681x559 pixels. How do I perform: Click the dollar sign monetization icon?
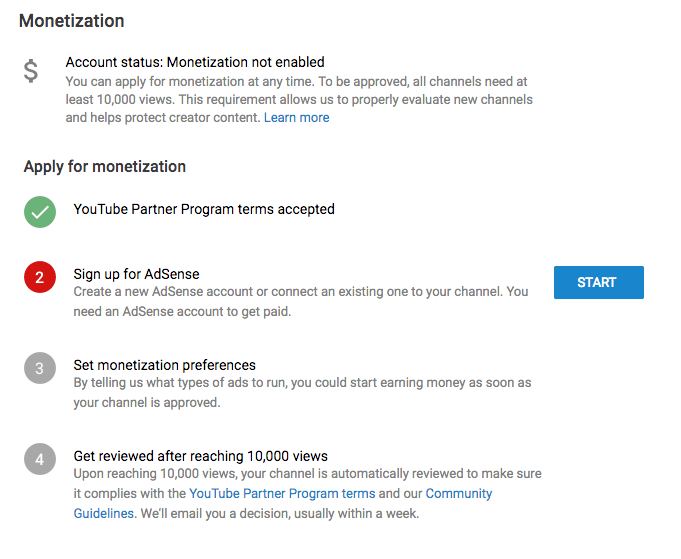click(x=31, y=71)
